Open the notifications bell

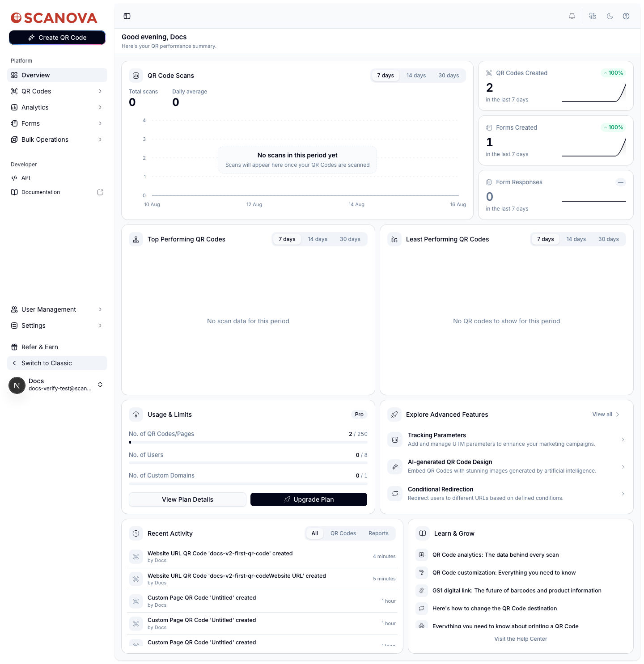572,16
